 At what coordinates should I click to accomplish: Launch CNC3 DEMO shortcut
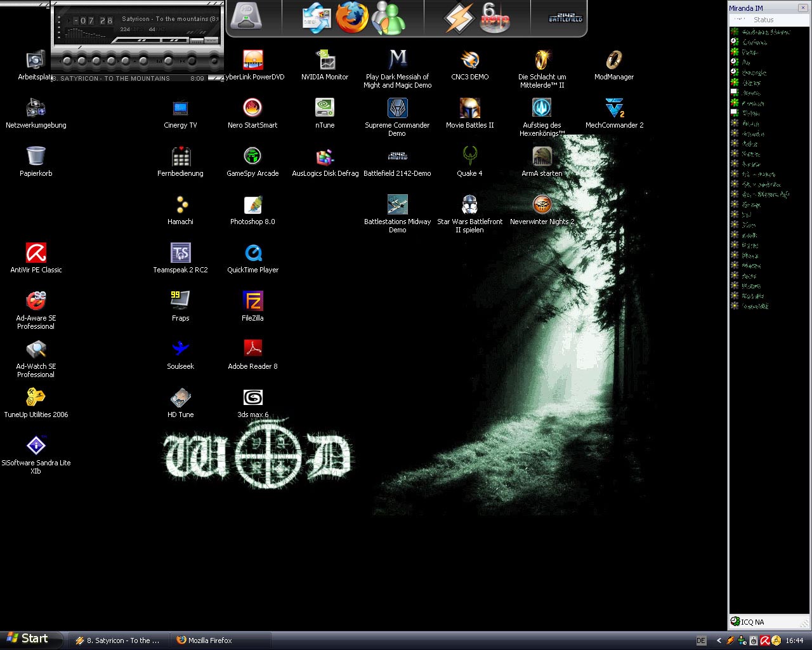(x=469, y=65)
